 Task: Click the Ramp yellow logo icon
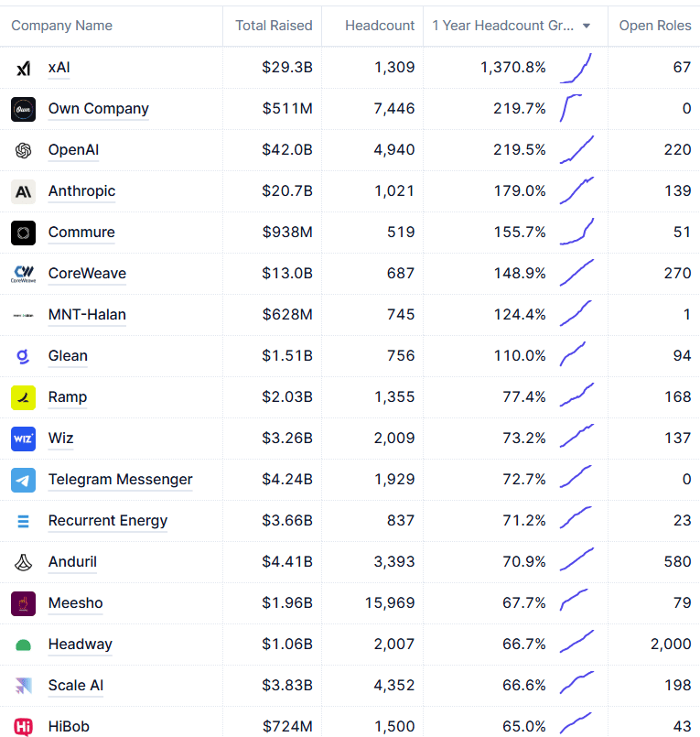23,397
